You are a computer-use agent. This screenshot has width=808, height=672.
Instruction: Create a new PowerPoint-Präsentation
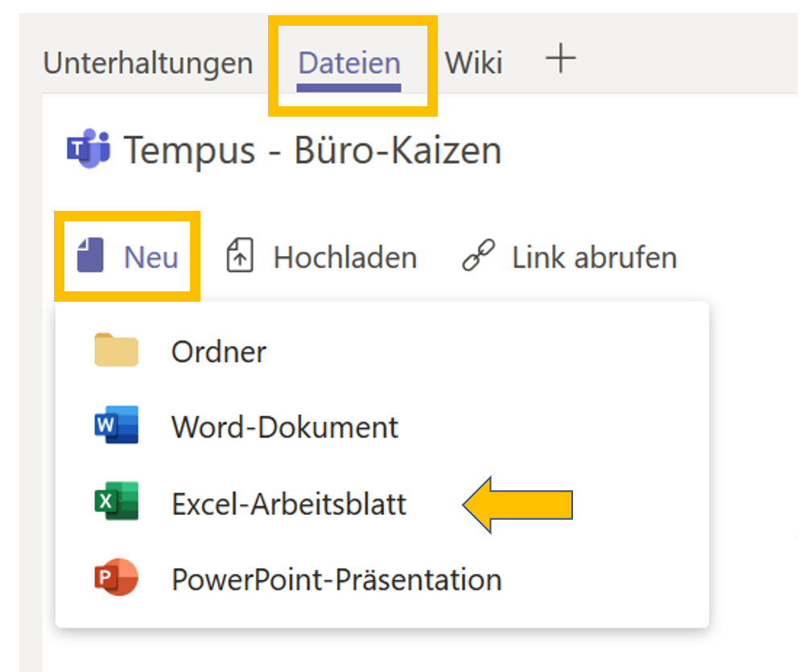point(336,579)
